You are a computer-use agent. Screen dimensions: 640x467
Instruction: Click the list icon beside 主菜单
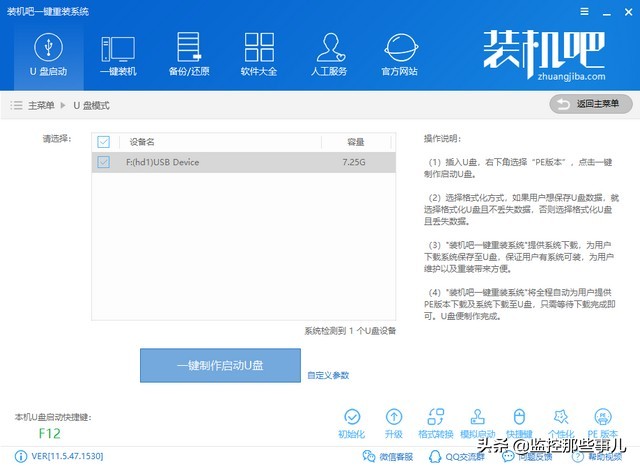tap(16, 106)
